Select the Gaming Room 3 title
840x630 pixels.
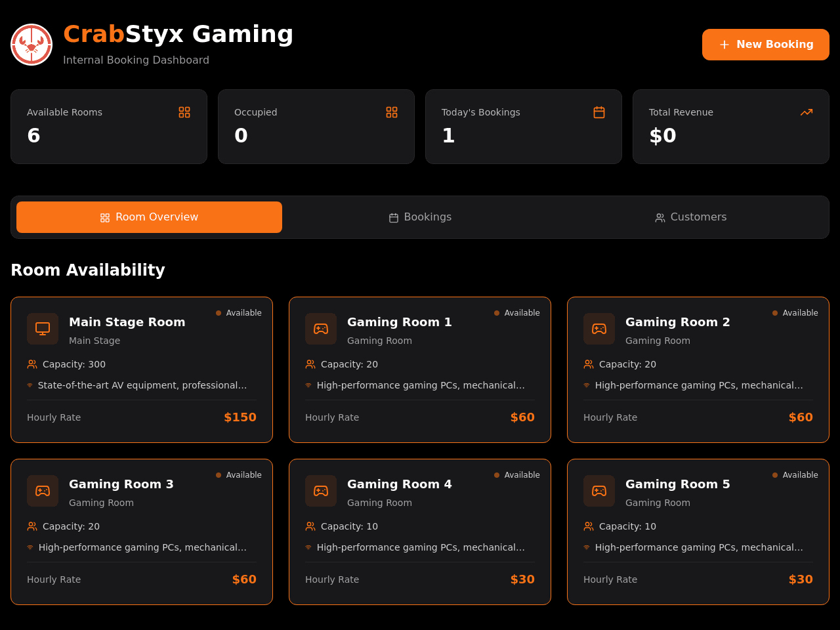coord(121,484)
